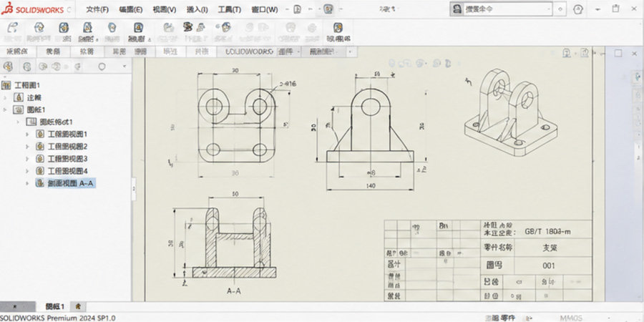This screenshot has width=644, height=322.
Task: Click the third ribbon tool icon from the left
Action: click(64, 28)
